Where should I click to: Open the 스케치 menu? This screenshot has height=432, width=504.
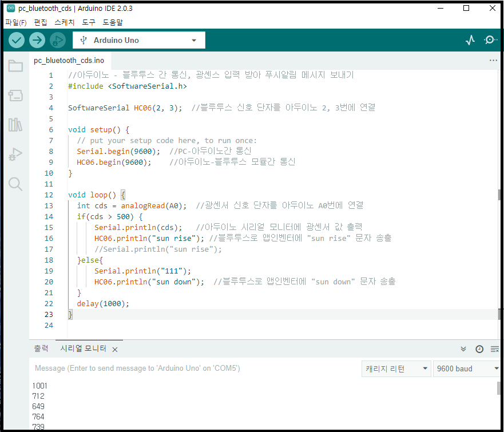[x=64, y=22]
